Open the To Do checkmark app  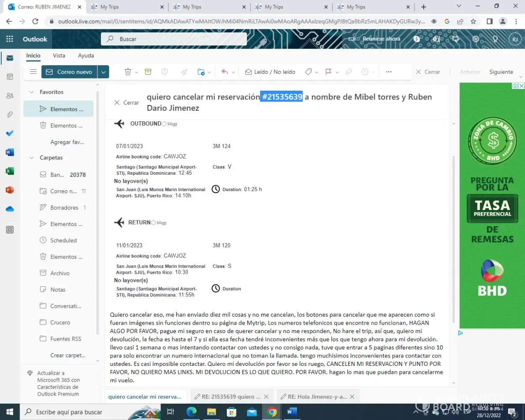pos(10,133)
